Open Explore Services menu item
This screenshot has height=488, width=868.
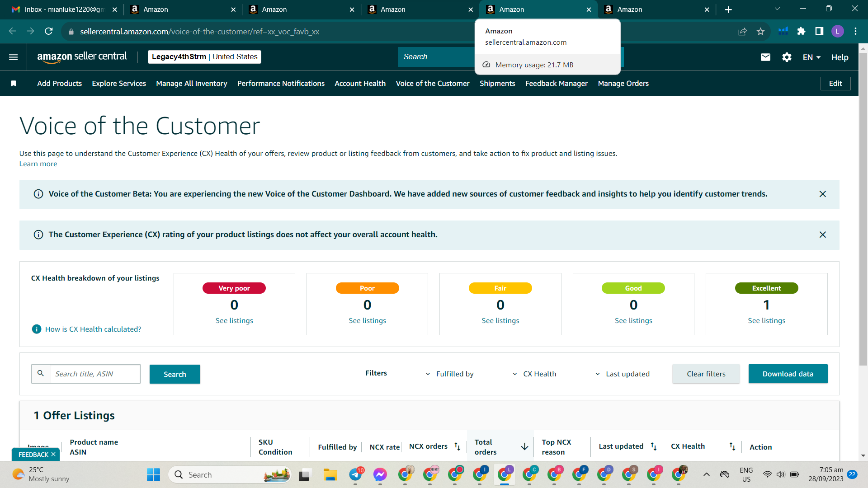click(x=119, y=84)
